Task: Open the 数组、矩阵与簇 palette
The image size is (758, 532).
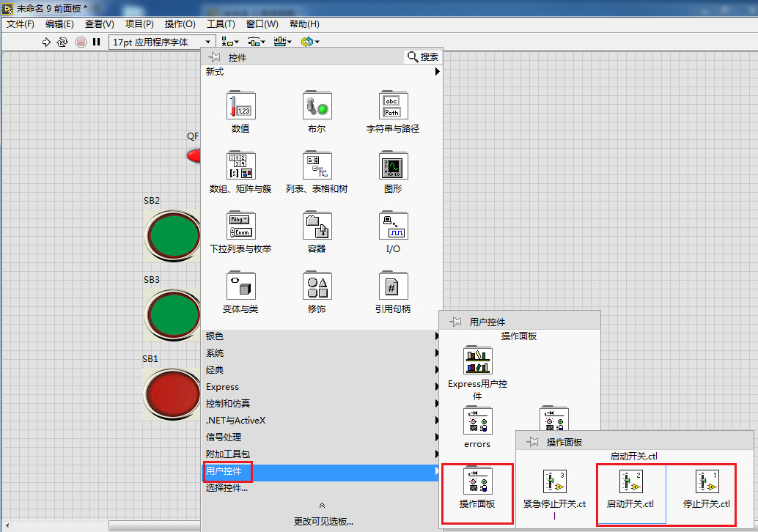Action: (x=240, y=166)
